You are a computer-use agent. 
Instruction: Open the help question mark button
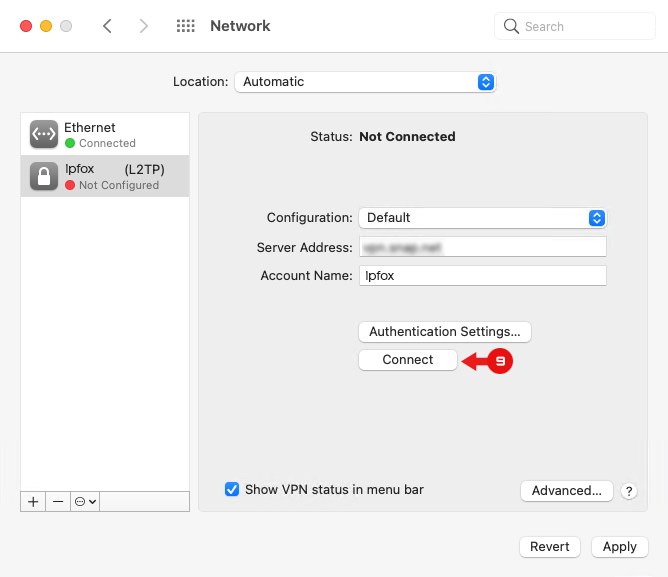tap(629, 491)
